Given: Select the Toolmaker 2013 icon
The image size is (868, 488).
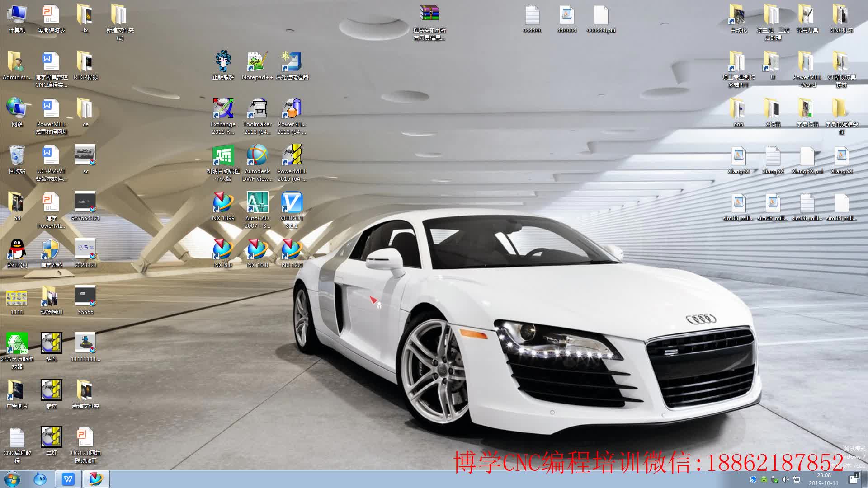Looking at the screenshot, I should pyautogui.click(x=257, y=108).
